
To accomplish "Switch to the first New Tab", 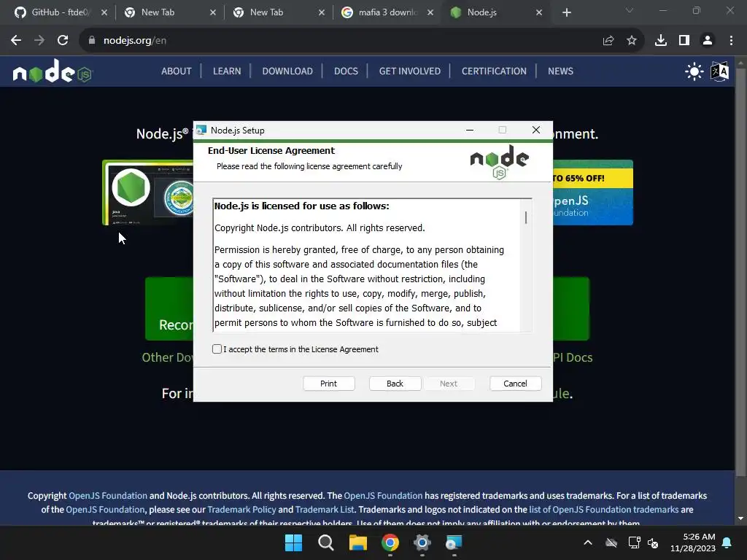I will pos(158,12).
